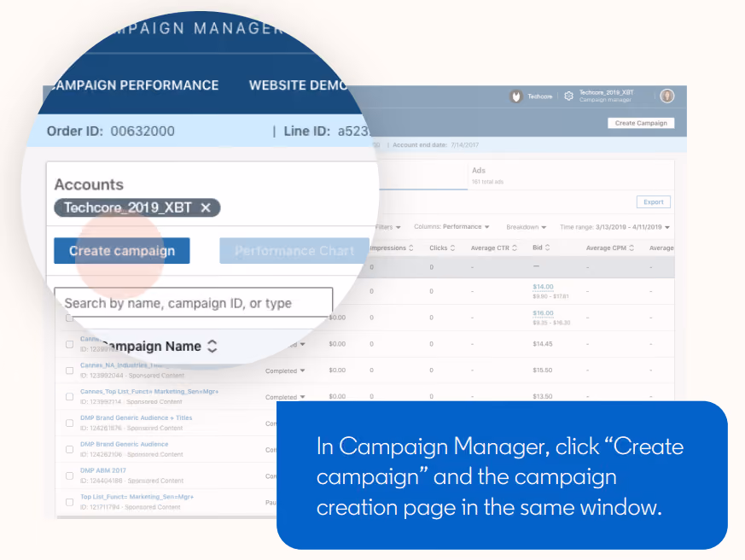Select checkbox for Cannes_NA_Industries campaign

(x=69, y=370)
